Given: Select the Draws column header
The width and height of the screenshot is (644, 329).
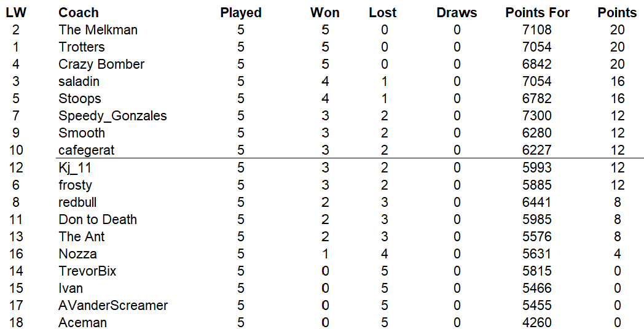Looking at the screenshot, I should click(457, 12).
